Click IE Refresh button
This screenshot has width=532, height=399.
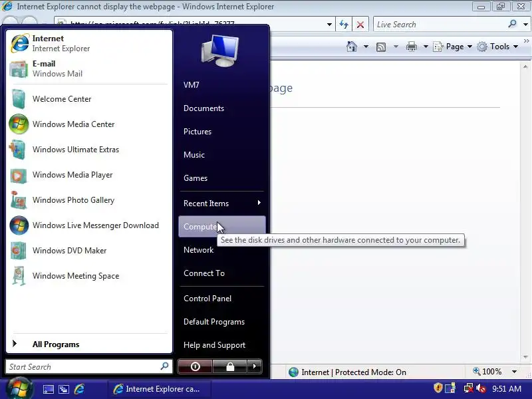tap(344, 25)
